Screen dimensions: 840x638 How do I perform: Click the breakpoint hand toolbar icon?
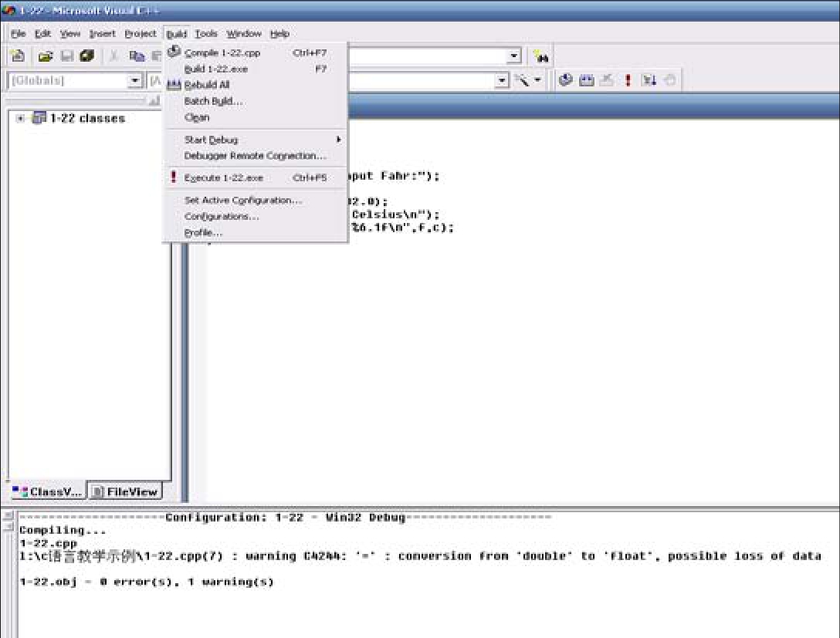[x=669, y=80]
